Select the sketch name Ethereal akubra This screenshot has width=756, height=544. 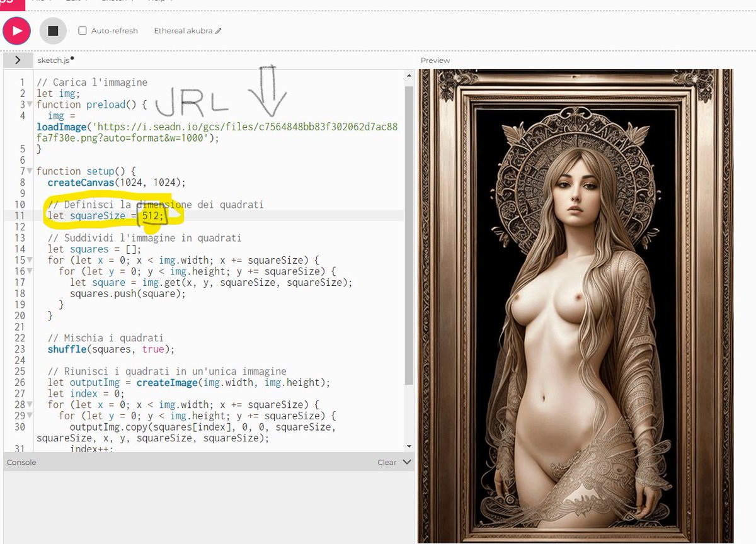(183, 30)
